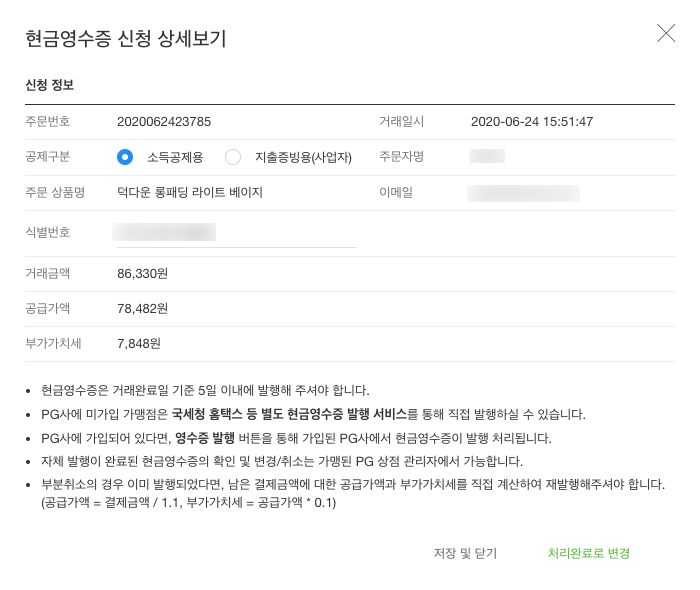Click the 신청 정보 section heading
Image resolution: width=700 pixels, height=590 pixels.
tap(49, 85)
